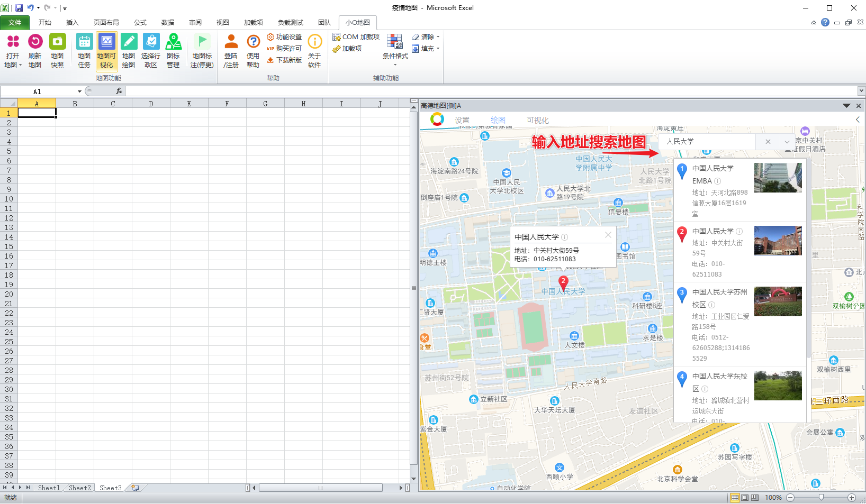Open Excel help question mark icon
The image size is (866, 504).
[825, 22]
